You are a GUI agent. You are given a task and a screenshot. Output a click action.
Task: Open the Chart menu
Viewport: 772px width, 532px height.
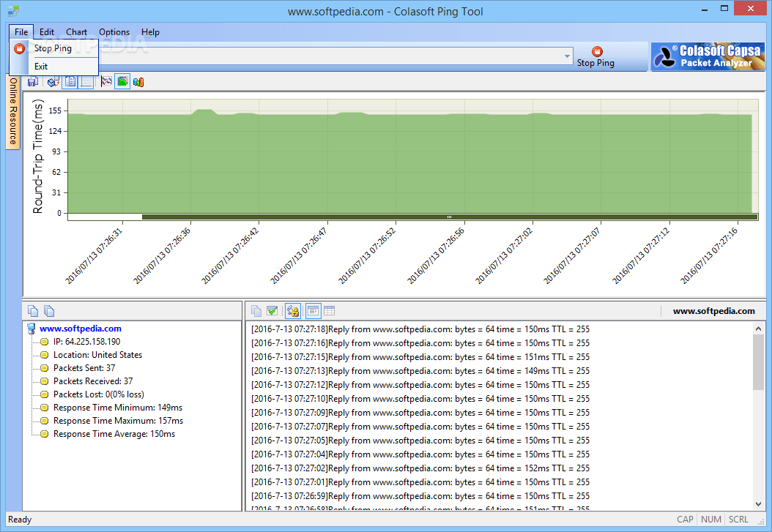pos(76,32)
